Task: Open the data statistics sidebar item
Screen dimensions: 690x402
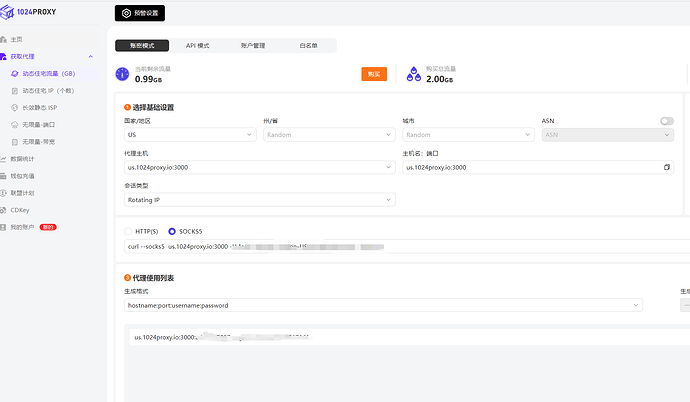Action: pos(22,159)
